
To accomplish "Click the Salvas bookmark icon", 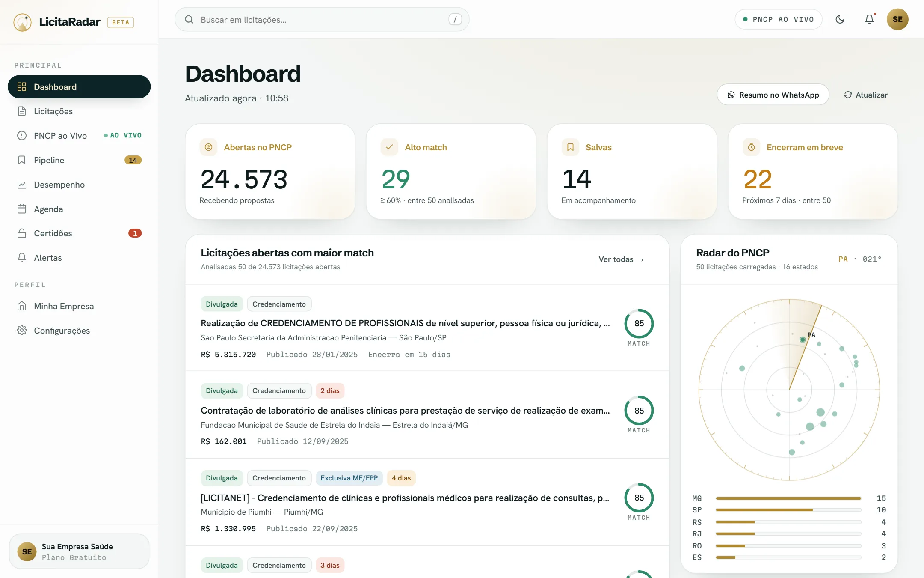I will [x=570, y=147].
